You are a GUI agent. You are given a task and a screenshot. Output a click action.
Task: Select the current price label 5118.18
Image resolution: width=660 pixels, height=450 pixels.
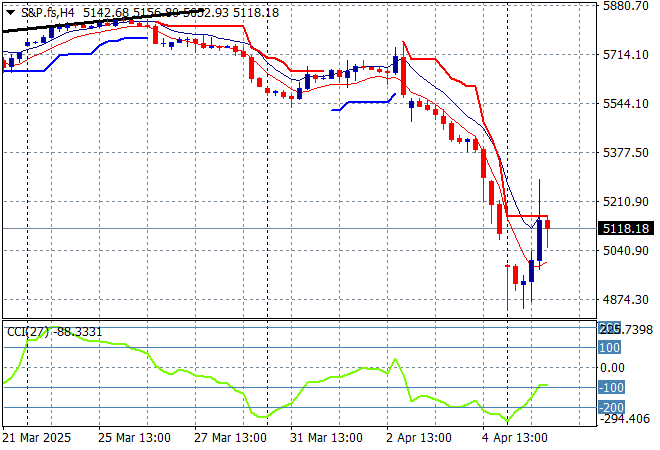coord(626,229)
